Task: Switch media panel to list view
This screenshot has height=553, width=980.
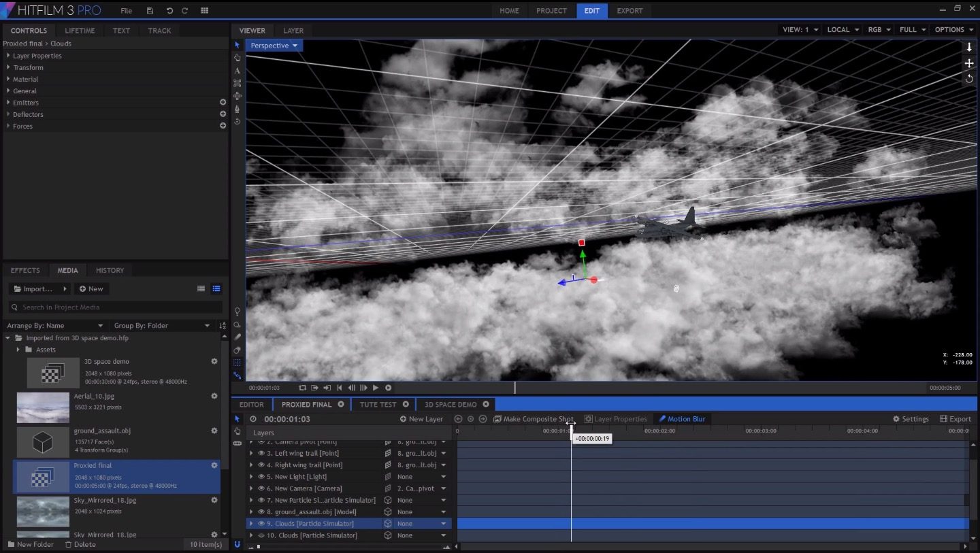Action: (201, 288)
